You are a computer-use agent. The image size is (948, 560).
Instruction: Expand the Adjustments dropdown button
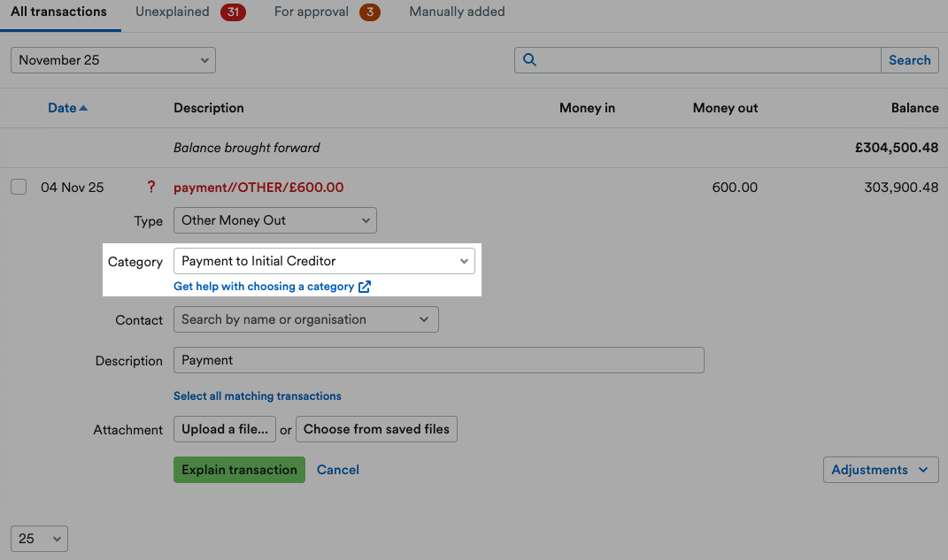coord(881,470)
